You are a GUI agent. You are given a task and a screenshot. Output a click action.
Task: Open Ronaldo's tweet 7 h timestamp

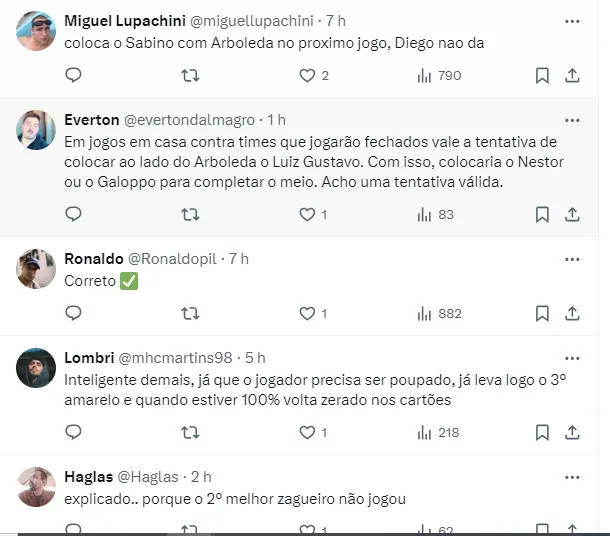coord(238,259)
